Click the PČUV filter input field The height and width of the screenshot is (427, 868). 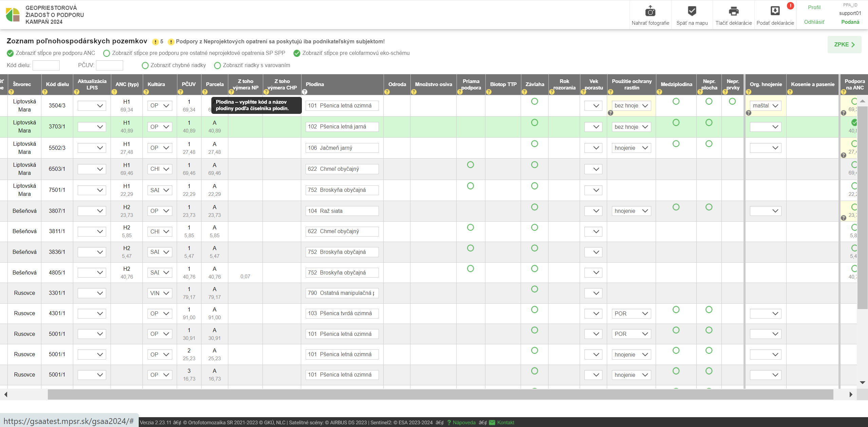(110, 65)
